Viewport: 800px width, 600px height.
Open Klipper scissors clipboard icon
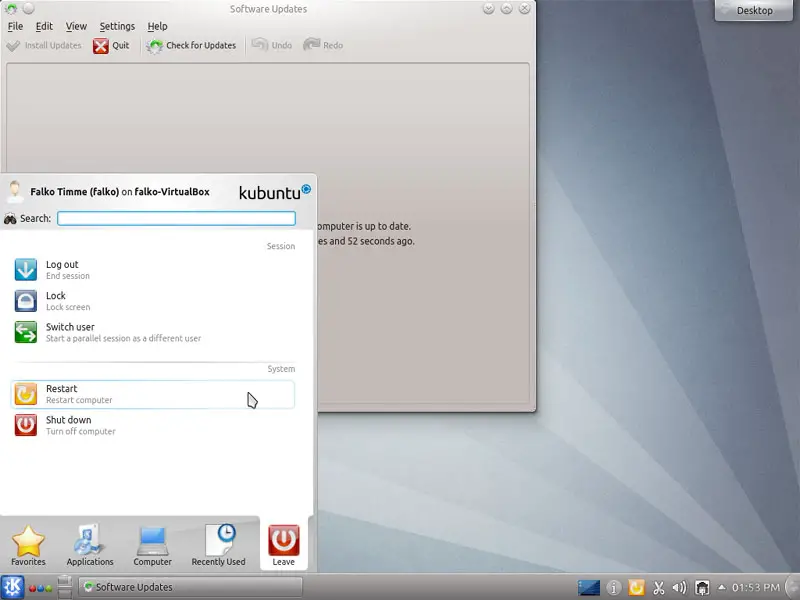(x=659, y=588)
